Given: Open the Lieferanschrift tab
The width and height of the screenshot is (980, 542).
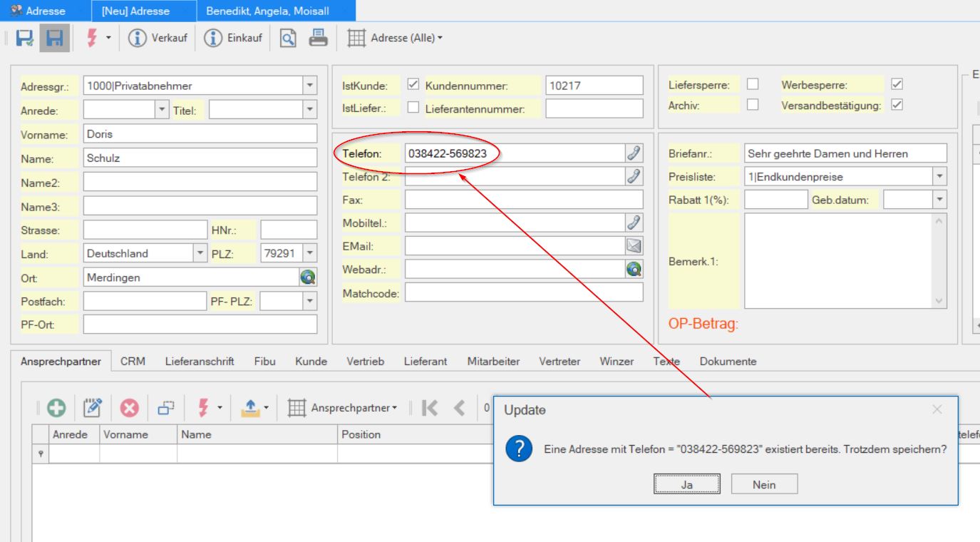Looking at the screenshot, I should (200, 362).
